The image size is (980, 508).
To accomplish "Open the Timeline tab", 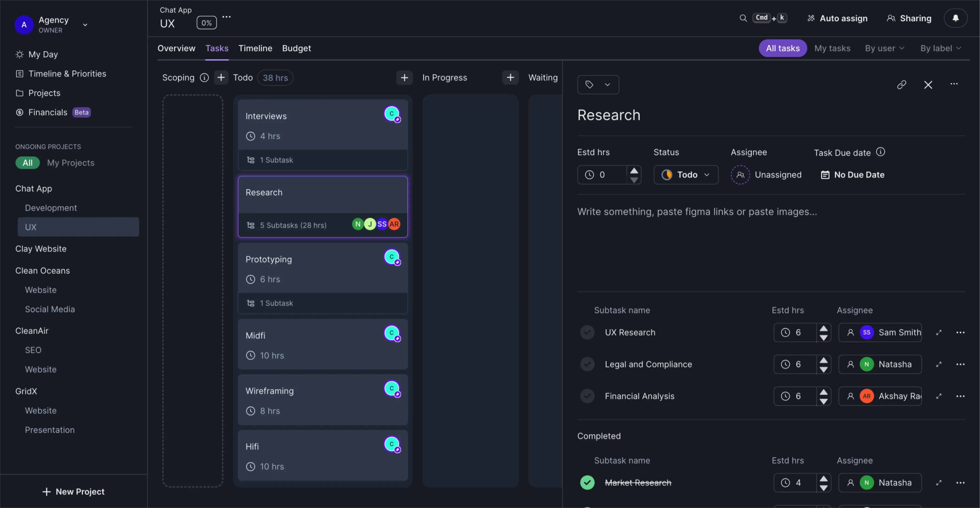I will click(255, 48).
